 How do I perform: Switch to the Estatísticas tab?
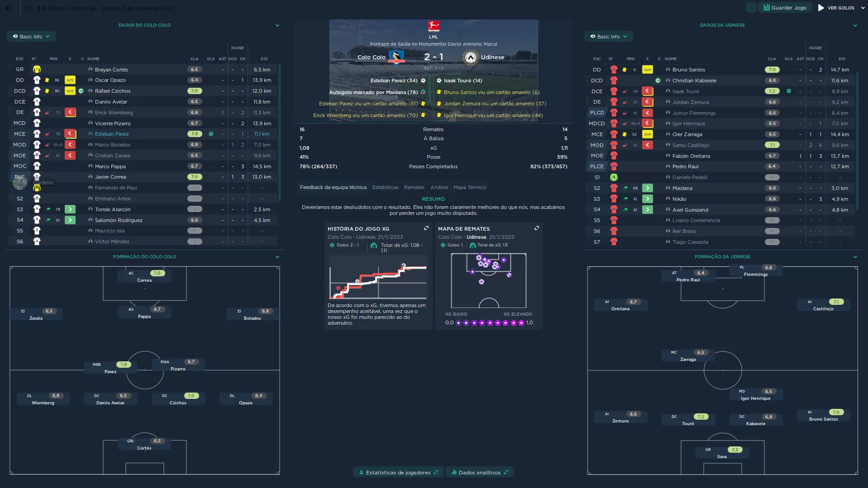pos(386,187)
